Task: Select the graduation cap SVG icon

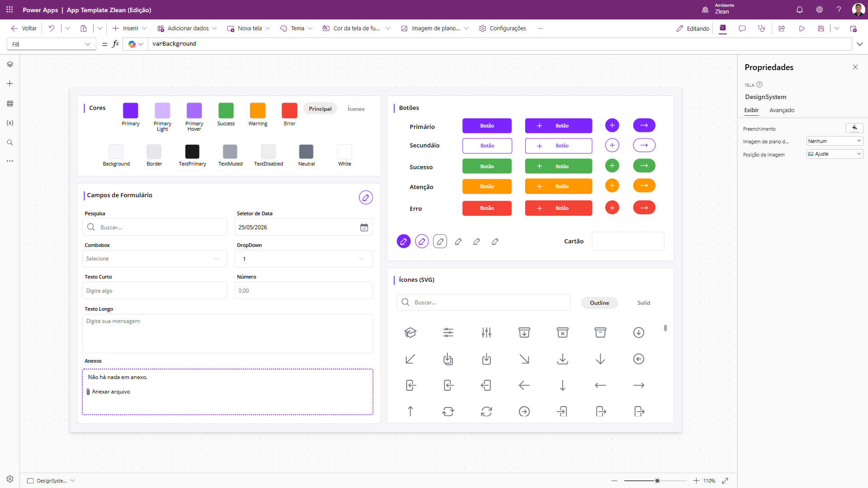Action: (410, 333)
